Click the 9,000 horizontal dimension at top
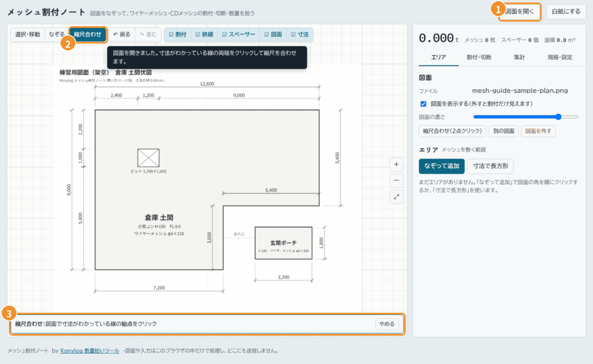Image resolution: width=593 pixels, height=364 pixels. point(239,95)
